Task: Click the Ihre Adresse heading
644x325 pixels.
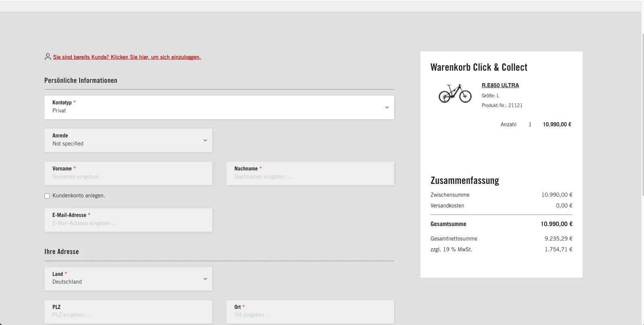Action: 62,252
